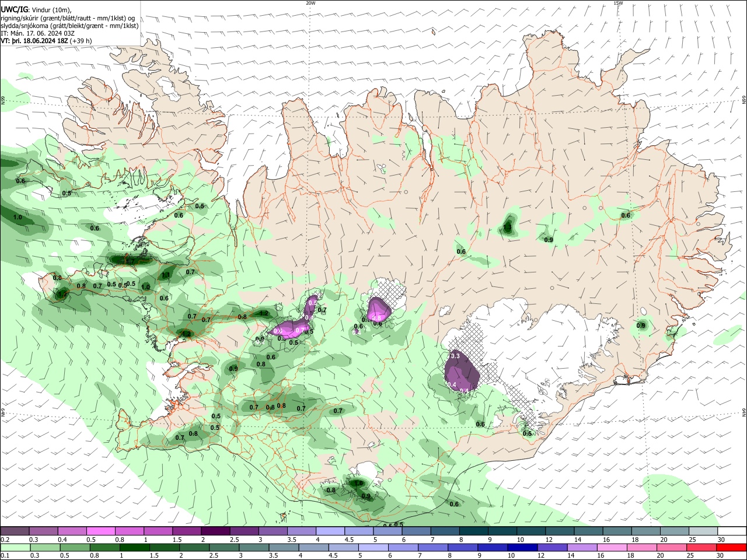Select the darkest green 1–1.5 rain swatch
Screen dimensions: 747x560
click(134, 547)
